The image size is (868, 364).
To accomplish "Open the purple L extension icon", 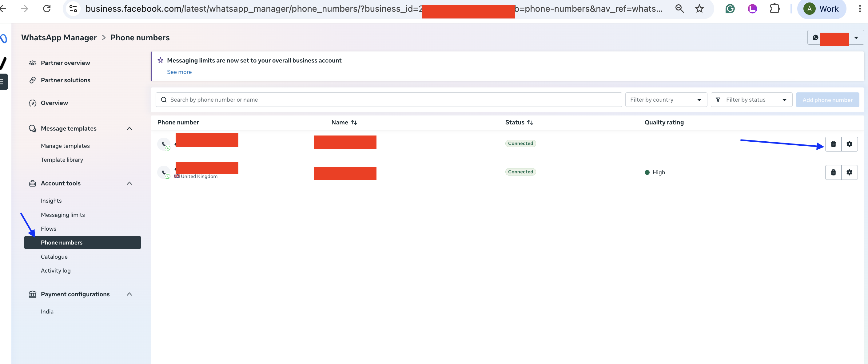I will click(752, 9).
